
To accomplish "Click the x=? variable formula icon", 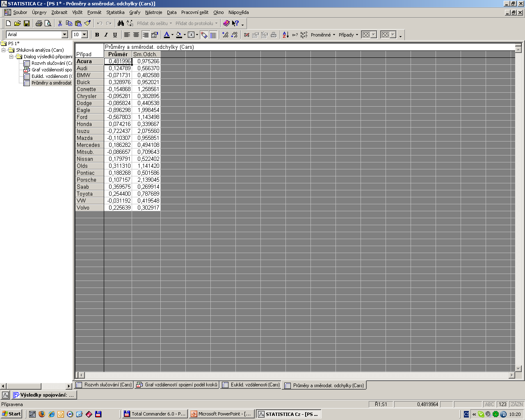I will 295,35.
